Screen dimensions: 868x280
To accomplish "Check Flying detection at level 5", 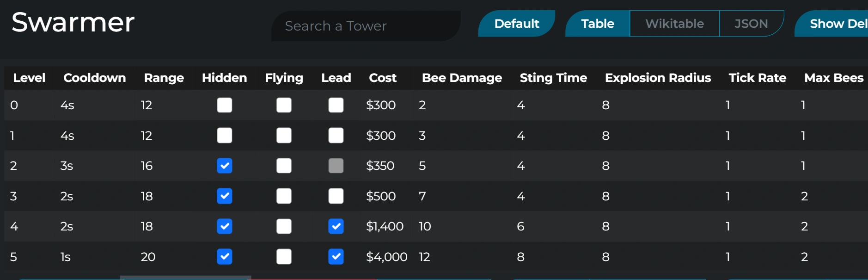I will click(x=284, y=256).
